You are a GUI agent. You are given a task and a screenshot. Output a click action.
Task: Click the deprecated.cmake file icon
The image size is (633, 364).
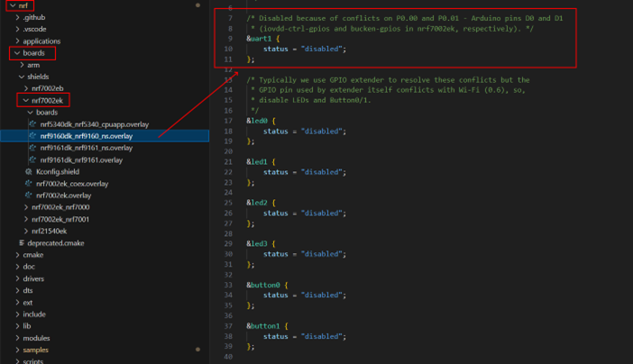[x=22, y=243]
